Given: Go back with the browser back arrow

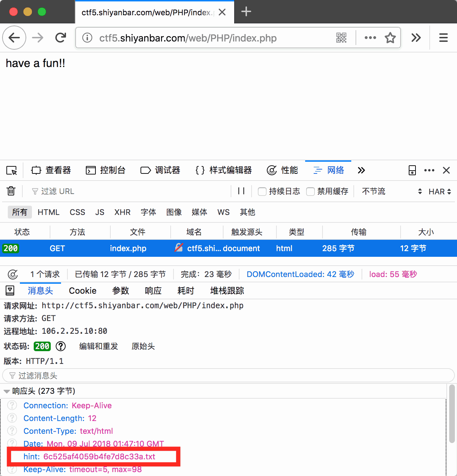Looking at the screenshot, I should tap(14, 38).
